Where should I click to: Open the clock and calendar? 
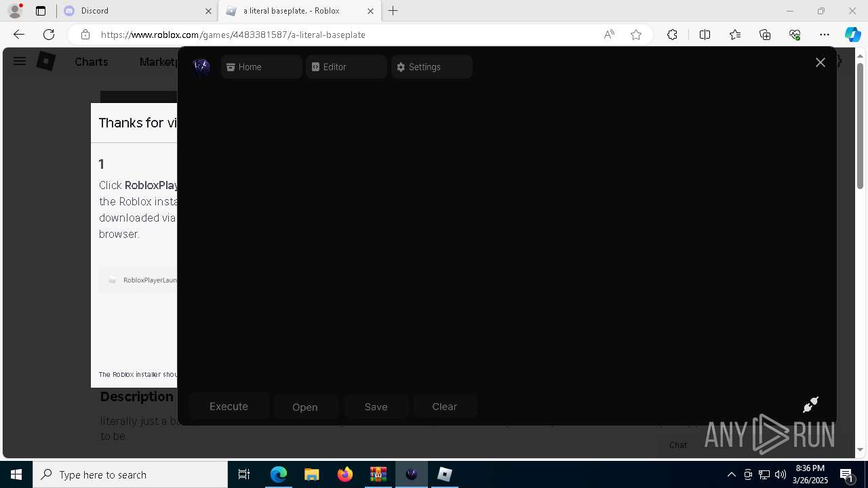[810, 474]
